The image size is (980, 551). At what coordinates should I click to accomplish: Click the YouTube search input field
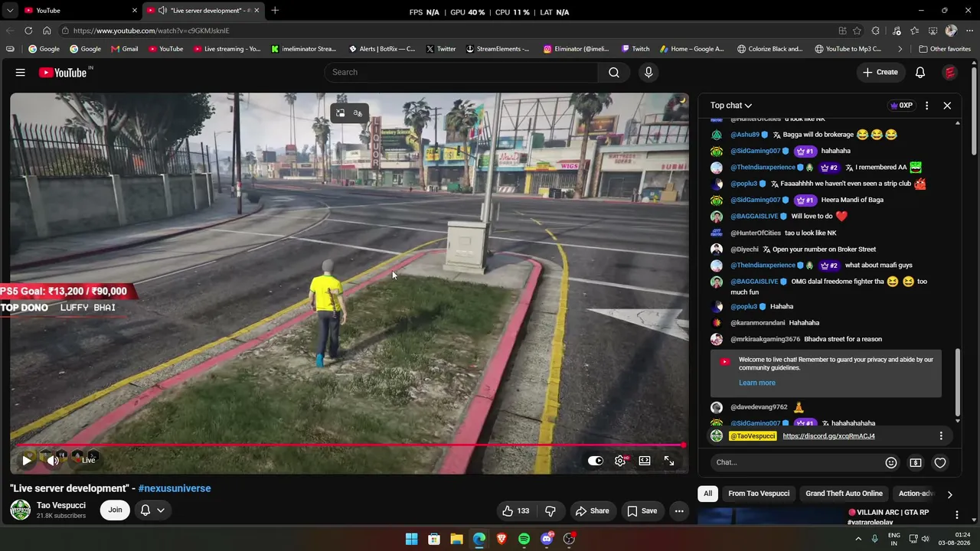[461, 72]
